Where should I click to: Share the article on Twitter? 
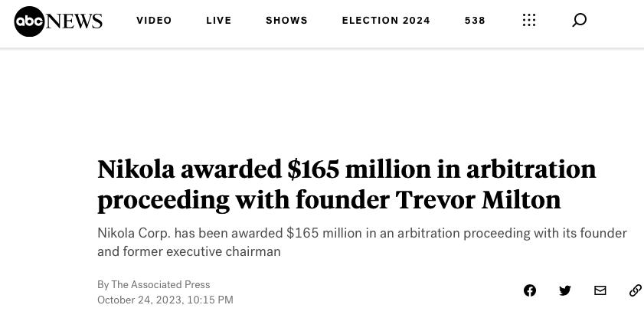[565, 290]
